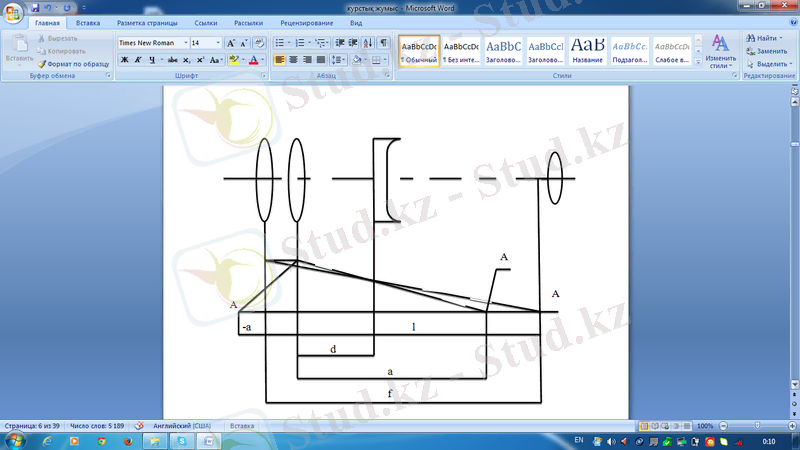Save the document from Quick Access toolbar
Image resolution: width=800 pixels, height=450 pixels.
click(x=35, y=8)
